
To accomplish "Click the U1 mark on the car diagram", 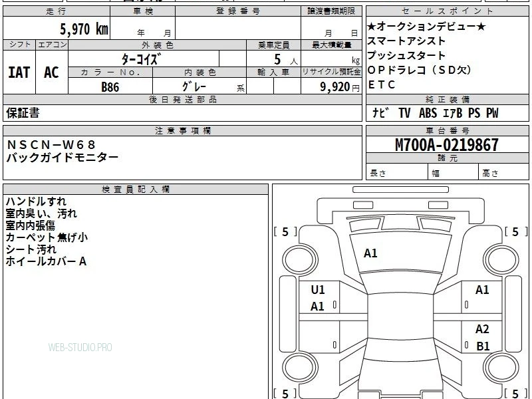I will [318, 290].
